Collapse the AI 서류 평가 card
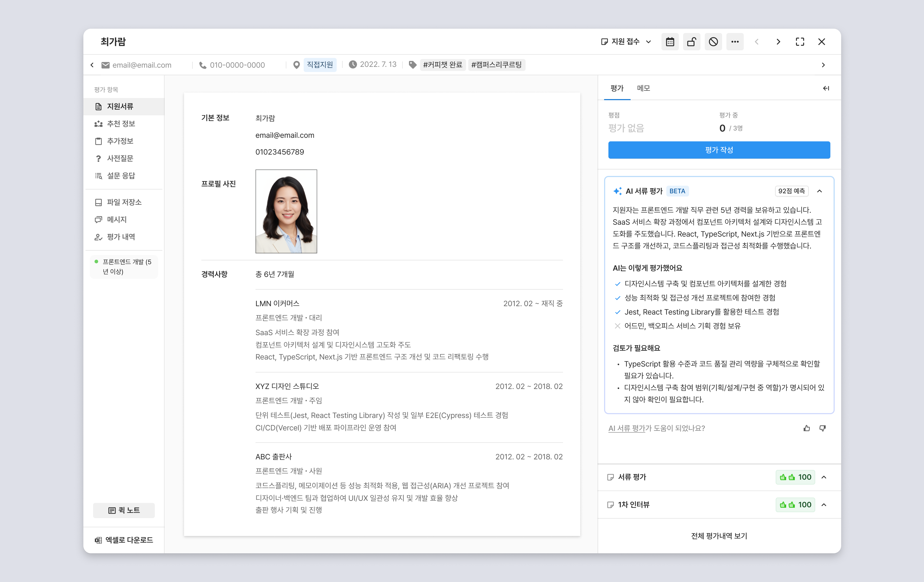Viewport: 924px width, 582px height. 819,191
